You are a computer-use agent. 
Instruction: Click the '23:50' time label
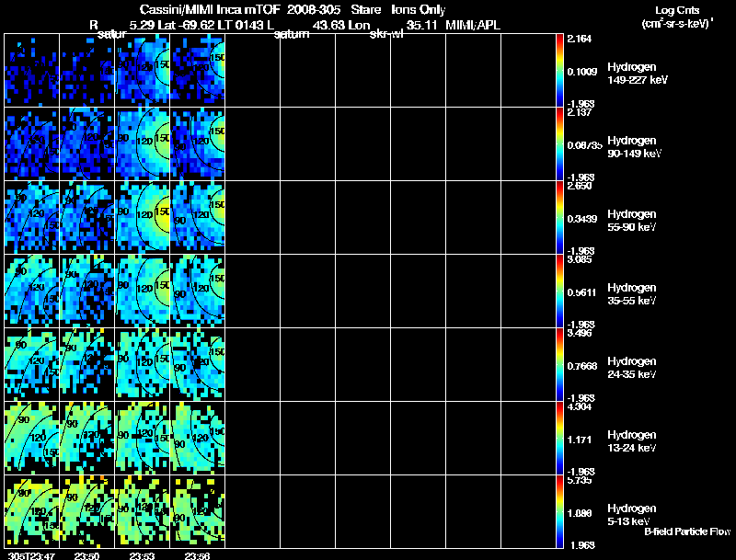[x=86, y=556]
